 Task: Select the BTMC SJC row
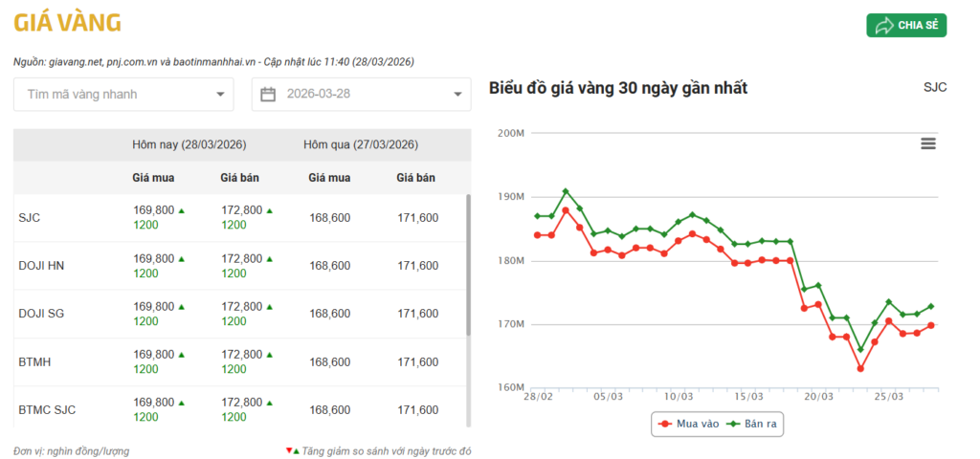(47, 410)
